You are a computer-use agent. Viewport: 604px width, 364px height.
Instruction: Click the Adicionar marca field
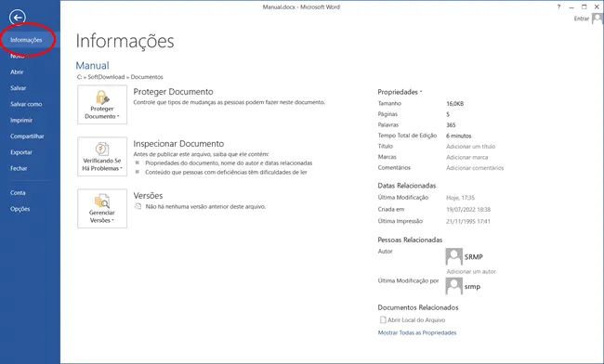click(x=466, y=157)
